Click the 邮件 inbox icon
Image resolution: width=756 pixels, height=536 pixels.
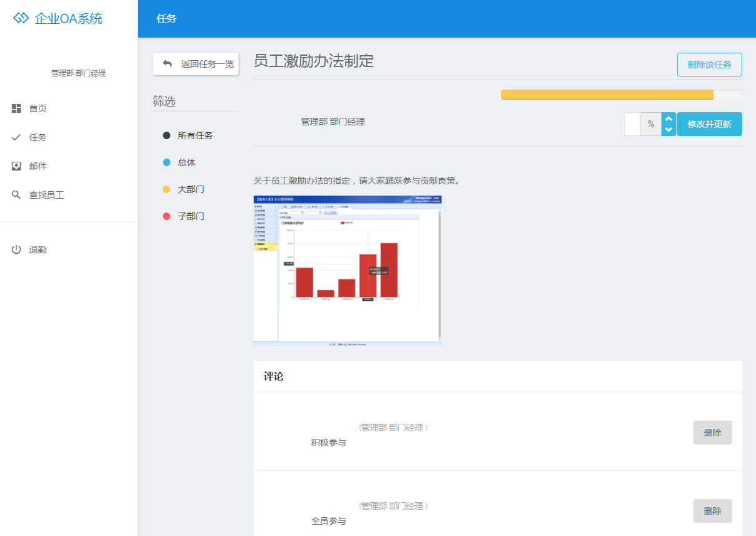[x=16, y=166]
